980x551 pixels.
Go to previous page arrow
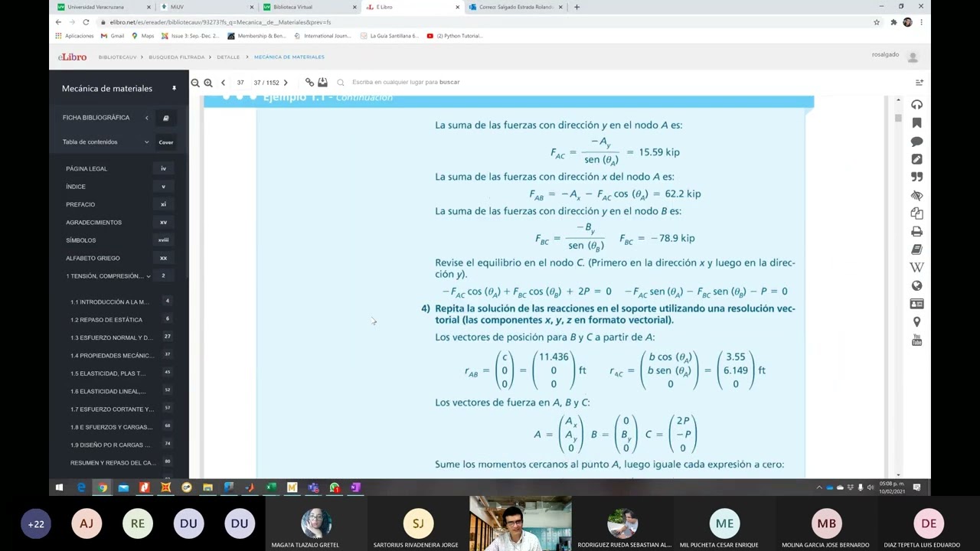click(223, 83)
